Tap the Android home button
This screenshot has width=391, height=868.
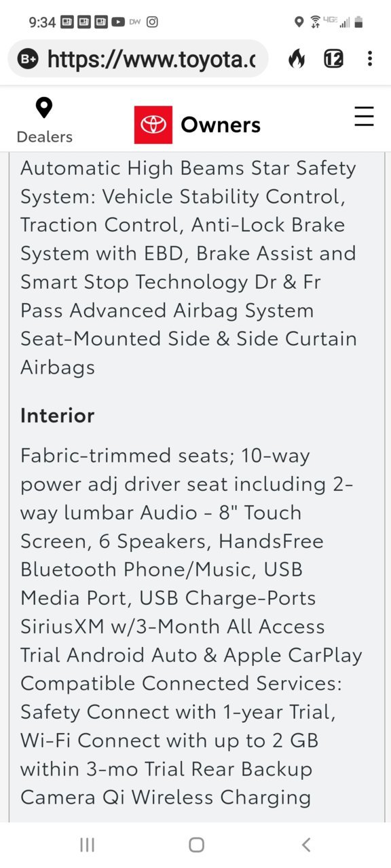tap(196, 844)
